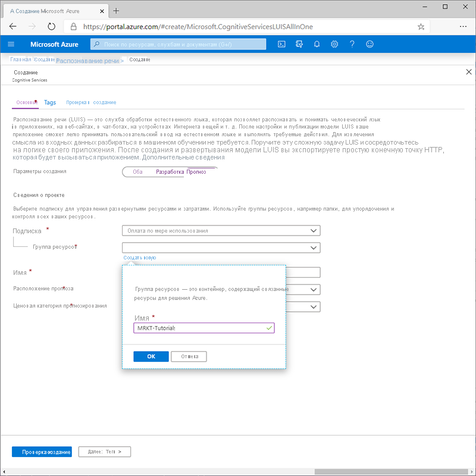Click the Создать новую link
Viewport: 476px width, 476px height.
[x=140, y=258]
